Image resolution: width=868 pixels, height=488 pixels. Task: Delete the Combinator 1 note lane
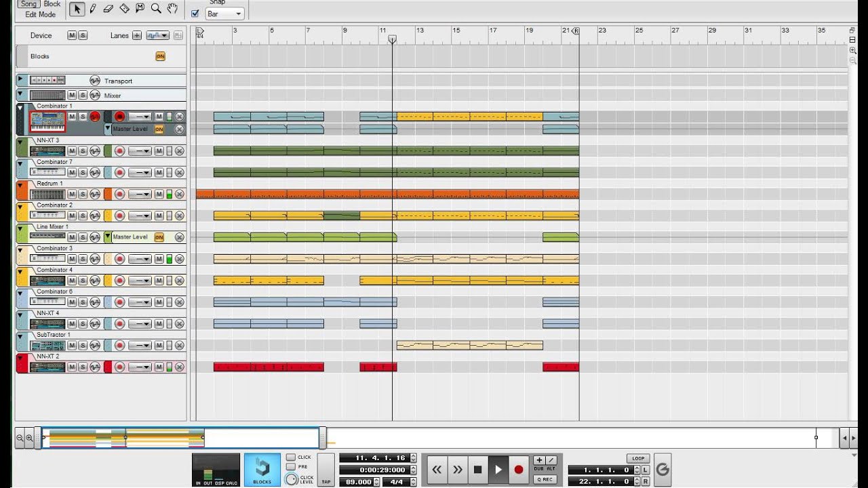(x=179, y=117)
